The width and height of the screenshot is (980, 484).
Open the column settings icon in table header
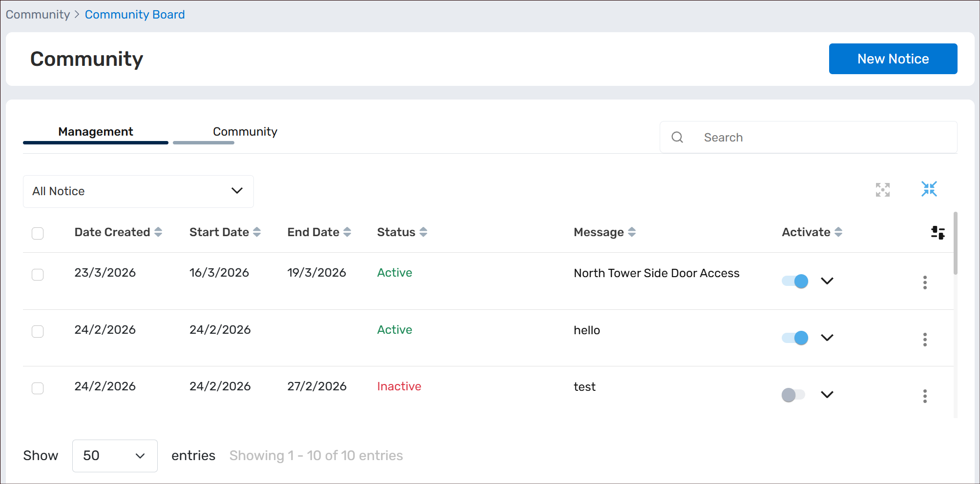(938, 233)
